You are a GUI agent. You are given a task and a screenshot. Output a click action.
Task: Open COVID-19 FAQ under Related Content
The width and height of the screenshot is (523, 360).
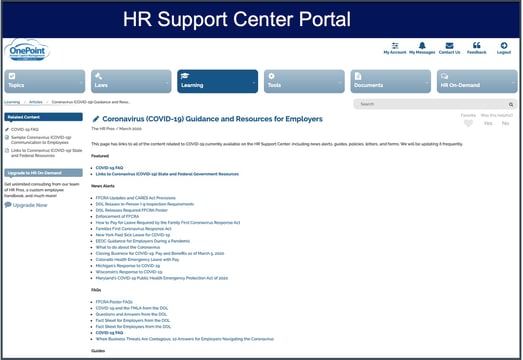point(25,129)
